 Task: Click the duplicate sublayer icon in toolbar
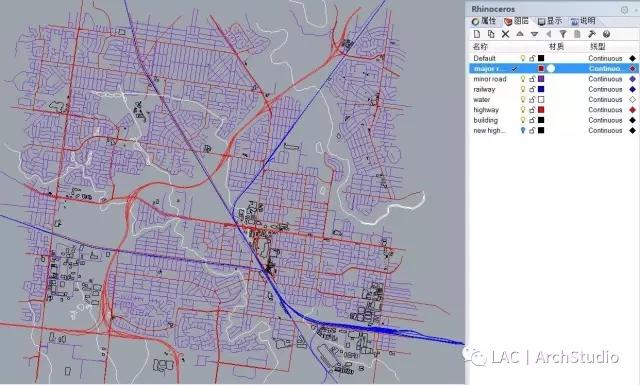pyautogui.click(x=491, y=34)
